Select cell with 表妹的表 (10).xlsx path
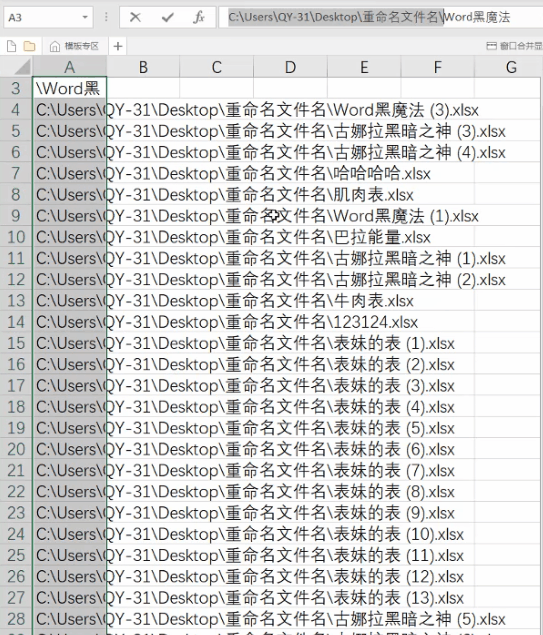The height and width of the screenshot is (635, 543). pos(70,534)
